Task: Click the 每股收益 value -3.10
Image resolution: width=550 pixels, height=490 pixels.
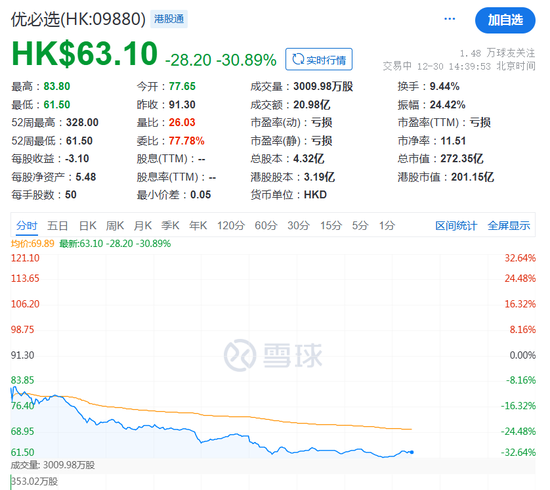Action: (77, 159)
